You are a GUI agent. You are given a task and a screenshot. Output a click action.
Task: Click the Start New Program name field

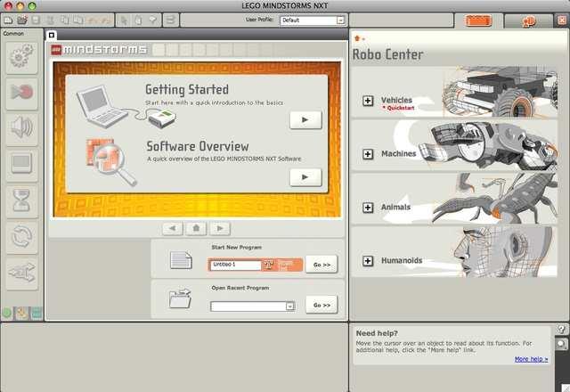235,265
